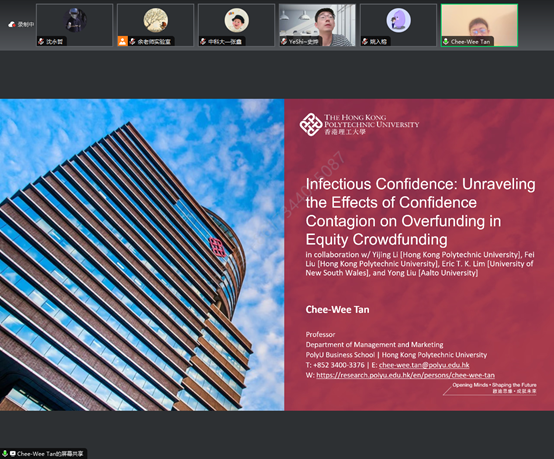
Task: Open the research.polyu.edu.hk profile link
Action: point(405,375)
